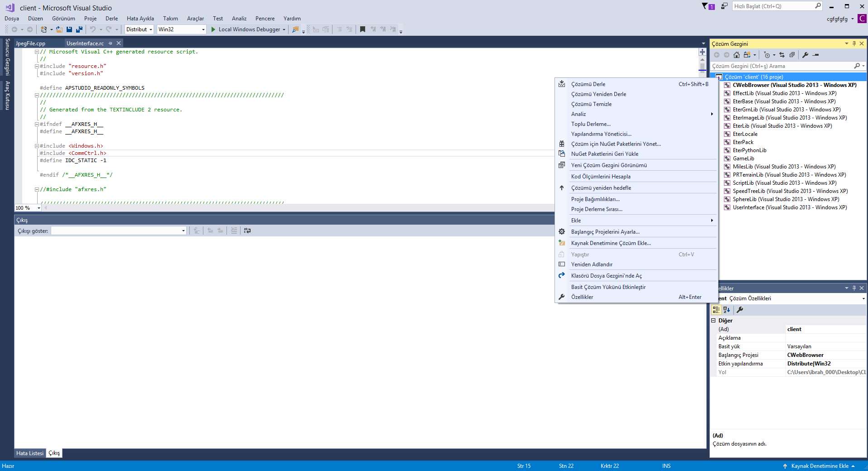Click the split editor icon above the scrollbar
Screen dimensions: 868x471
click(x=702, y=52)
